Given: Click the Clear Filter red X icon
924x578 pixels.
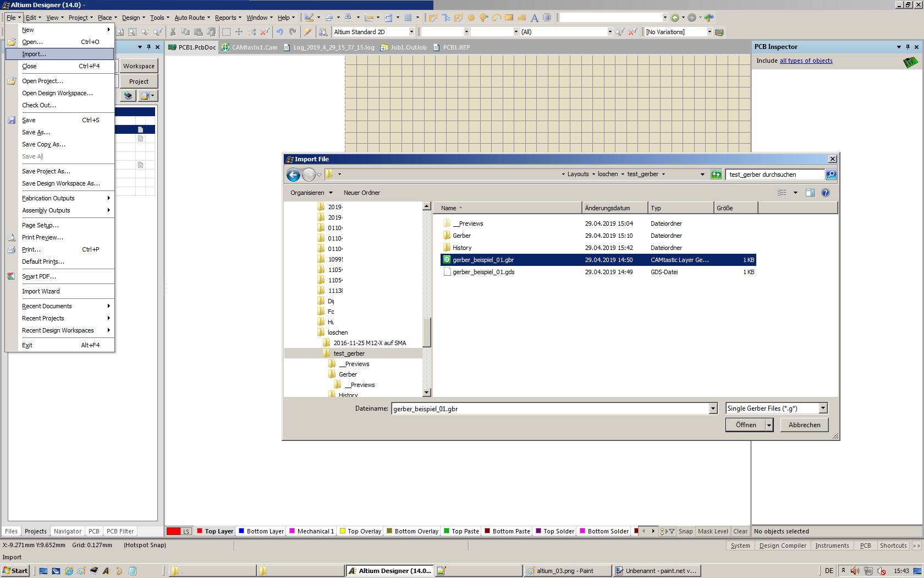Looking at the screenshot, I should click(632, 32).
